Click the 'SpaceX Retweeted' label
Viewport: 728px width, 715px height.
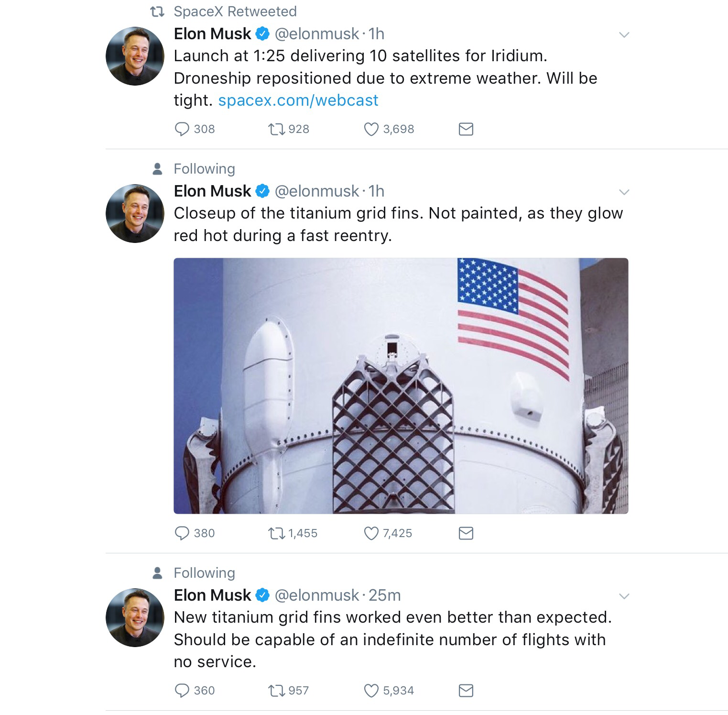coord(235,11)
